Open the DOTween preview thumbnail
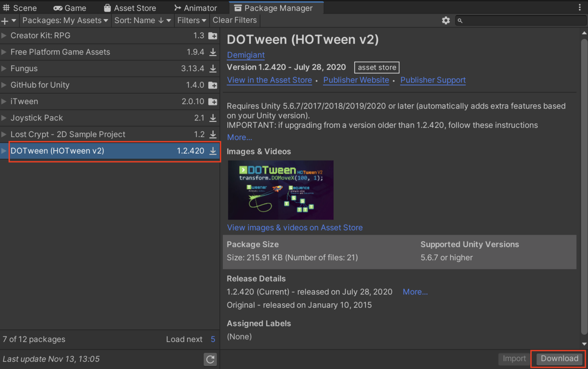Screen dimensions: 588x369 point(281,190)
